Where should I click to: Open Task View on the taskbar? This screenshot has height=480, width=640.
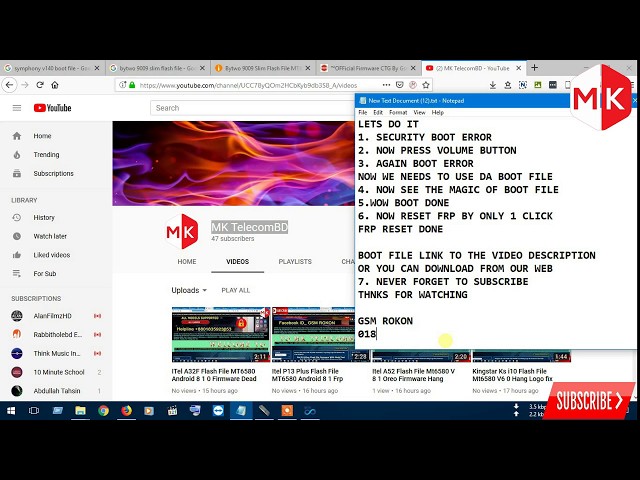coord(33,411)
